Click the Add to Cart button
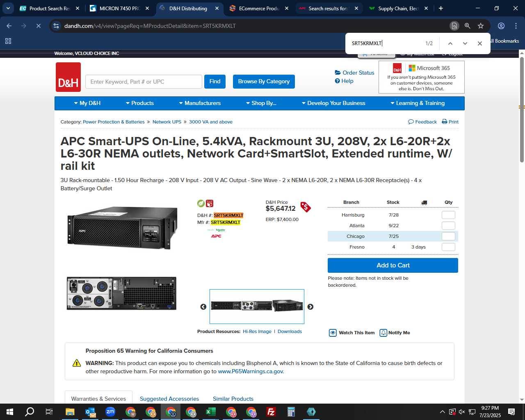Viewport: 525px width, 420px height. (393, 265)
